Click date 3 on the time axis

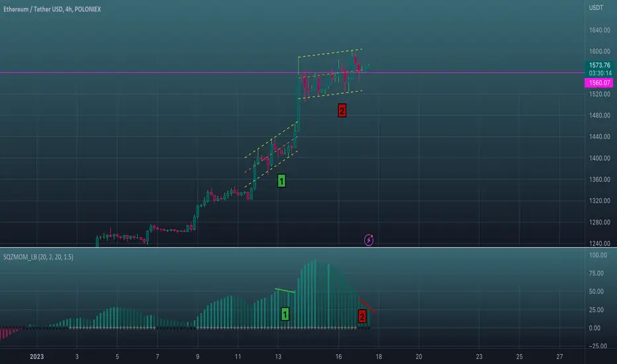[77, 357]
